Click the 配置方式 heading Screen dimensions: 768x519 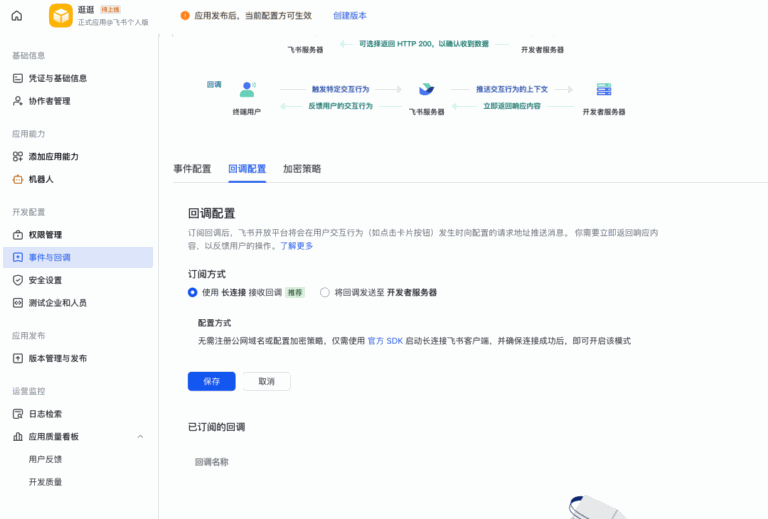tap(214, 323)
